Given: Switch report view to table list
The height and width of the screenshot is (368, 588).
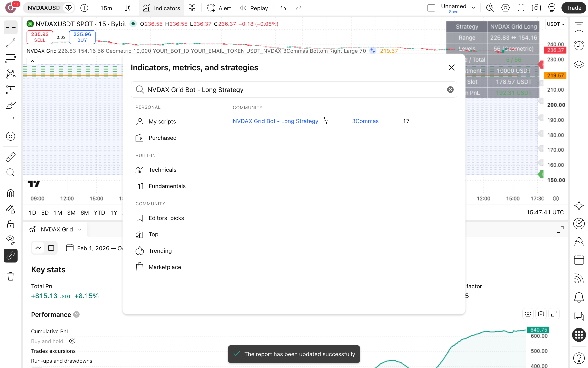Looking at the screenshot, I should 51,248.
